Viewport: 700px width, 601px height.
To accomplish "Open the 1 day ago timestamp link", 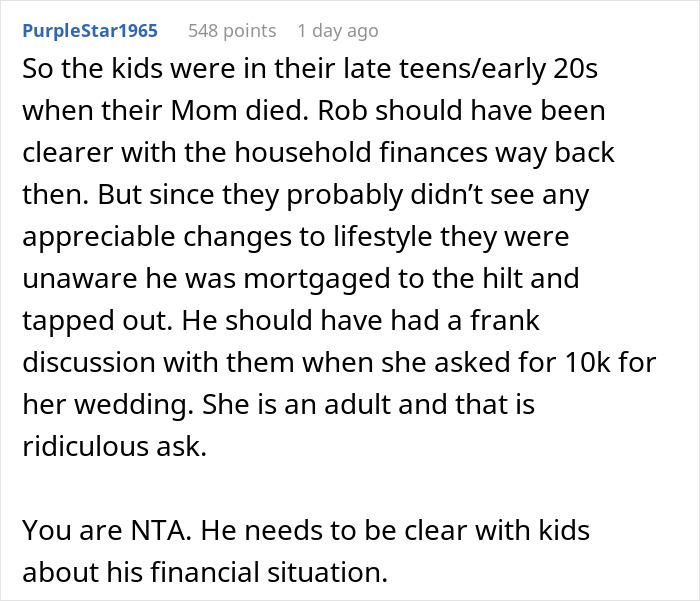I will pos(338,31).
